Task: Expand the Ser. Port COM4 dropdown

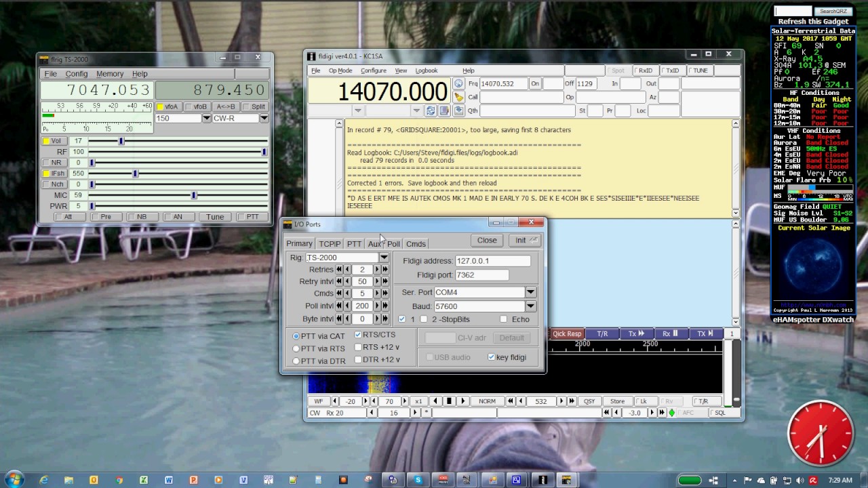Action: (530, 292)
